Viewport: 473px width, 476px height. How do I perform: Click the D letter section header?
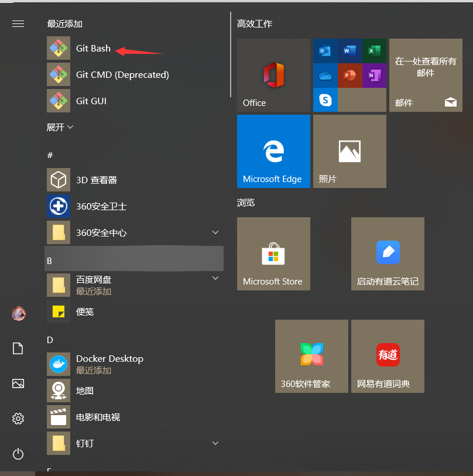point(50,340)
